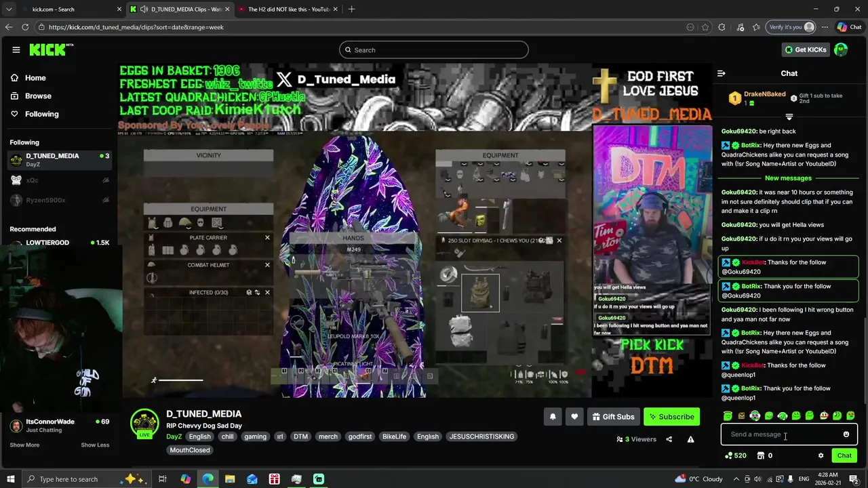Viewport: 868px width, 488px height.
Task: Click the BikeLife tag
Action: coord(394,436)
